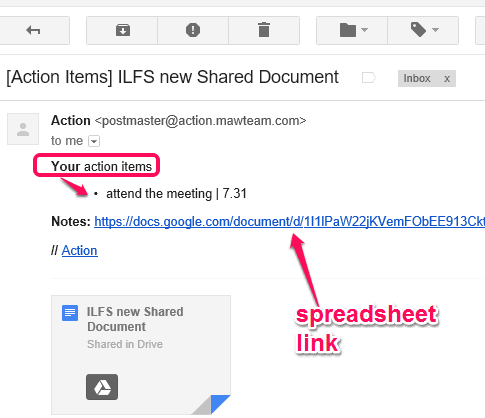Archive this email
The width and height of the screenshot is (485, 418).
click(x=122, y=30)
